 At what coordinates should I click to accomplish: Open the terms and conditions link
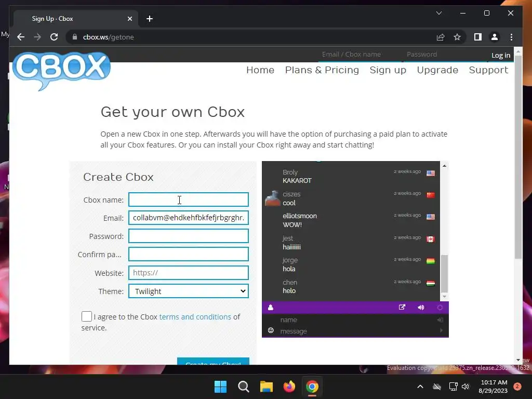(x=195, y=317)
